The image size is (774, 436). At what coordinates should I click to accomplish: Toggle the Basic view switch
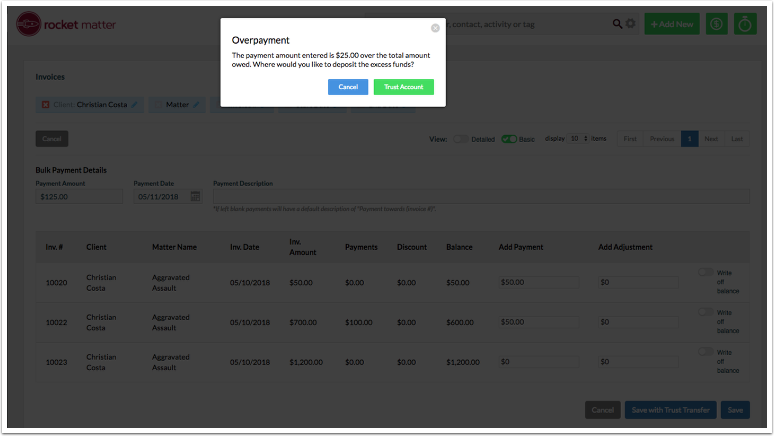click(509, 139)
